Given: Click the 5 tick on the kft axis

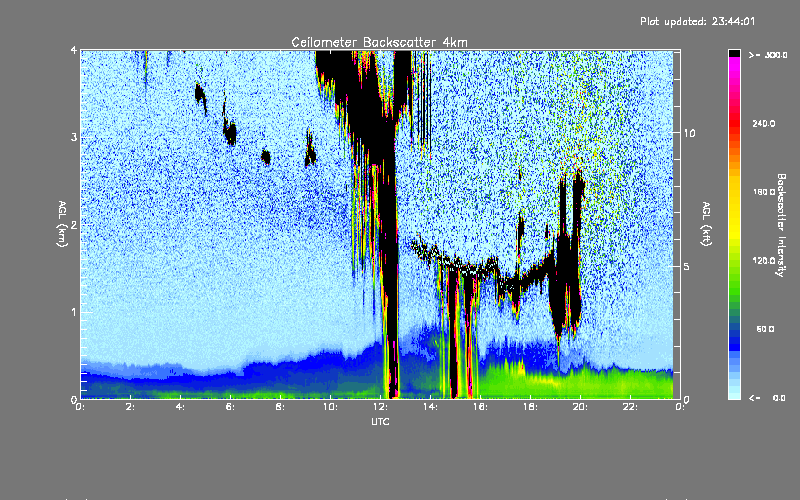Looking at the screenshot, I should click(687, 266).
